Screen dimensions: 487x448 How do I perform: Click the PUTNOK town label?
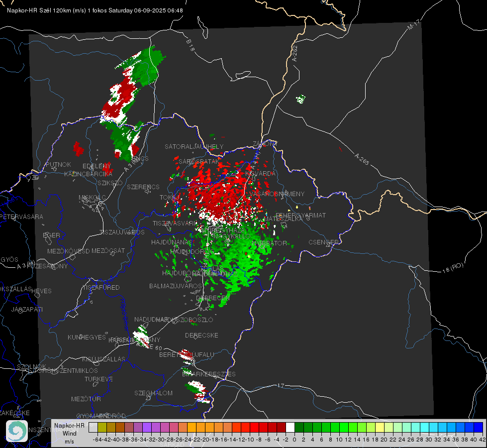[x=58, y=164]
